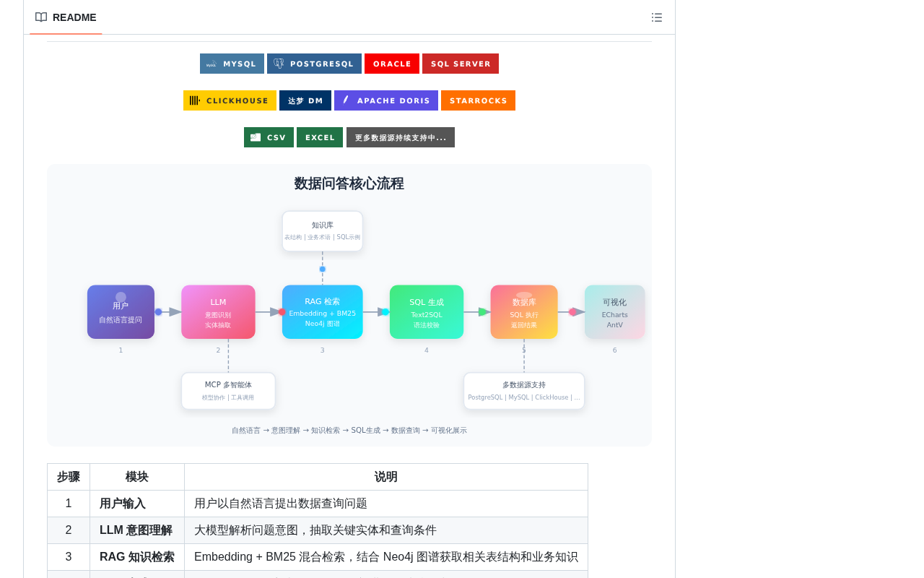Image resolution: width=924 pixels, height=578 pixels.
Task: Click the LLM 意图理解 table cell
Action: pos(137,530)
